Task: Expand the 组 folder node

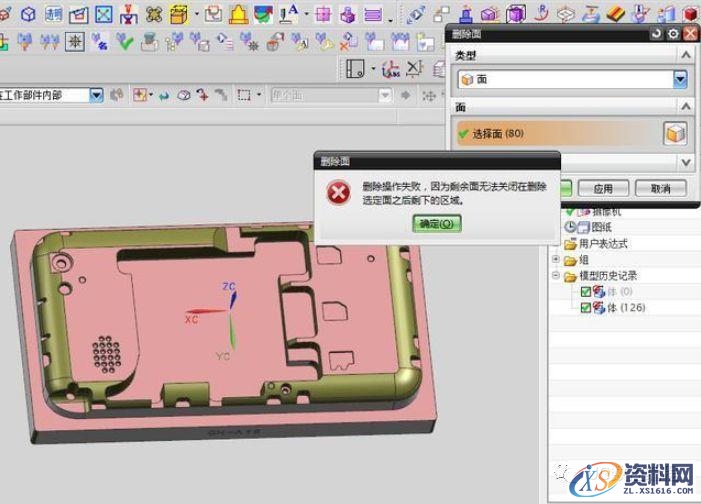Action: pyautogui.click(x=556, y=259)
